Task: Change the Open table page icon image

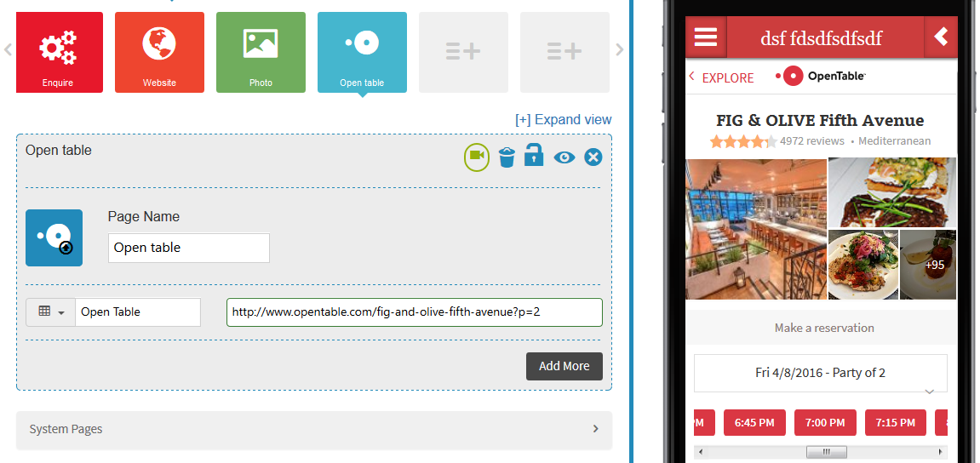Action: (x=54, y=237)
